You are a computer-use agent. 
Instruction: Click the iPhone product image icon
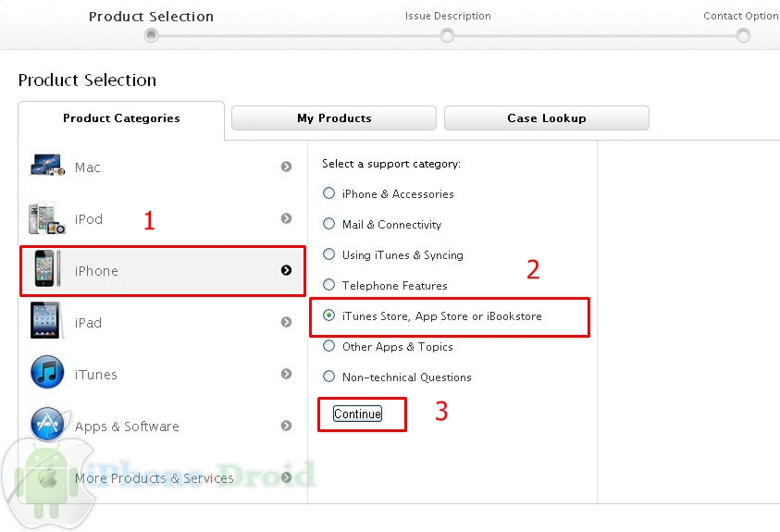pos(47,269)
